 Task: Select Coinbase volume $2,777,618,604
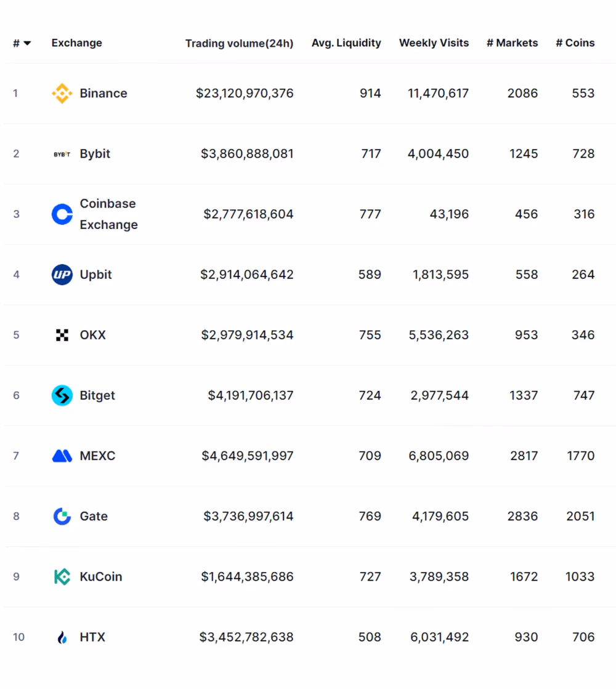pyautogui.click(x=248, y=214)
